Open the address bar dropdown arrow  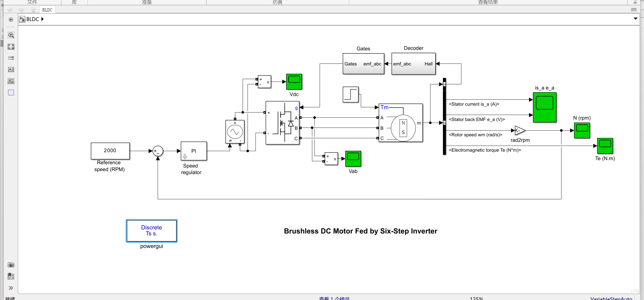(635, 19)
